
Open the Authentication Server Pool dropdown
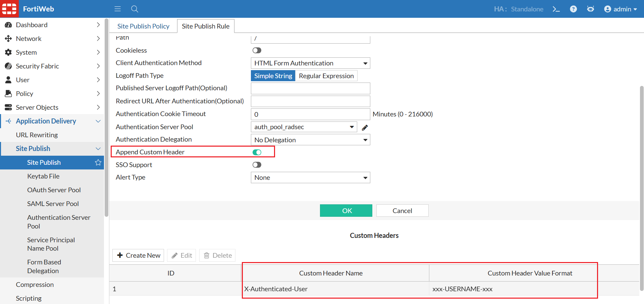[x=304, y=127]
